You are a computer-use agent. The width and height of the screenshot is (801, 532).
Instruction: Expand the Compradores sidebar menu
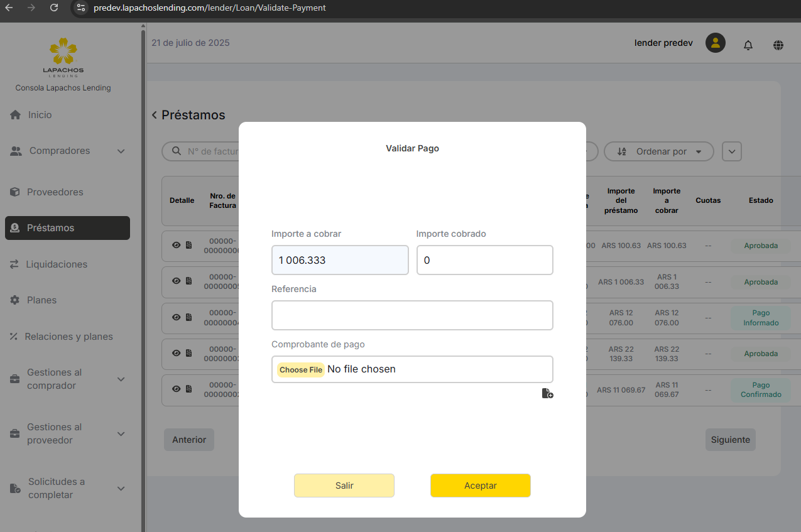click(x=121, y=151)
